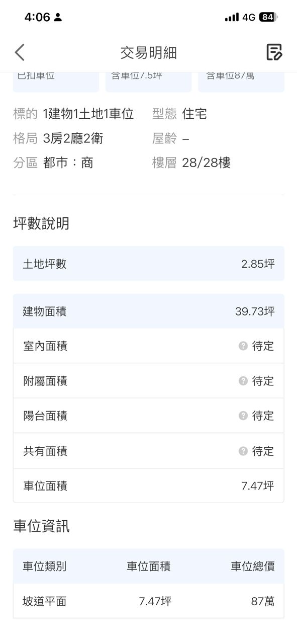Tap the back arrow icon

click(x=20, y=52)
